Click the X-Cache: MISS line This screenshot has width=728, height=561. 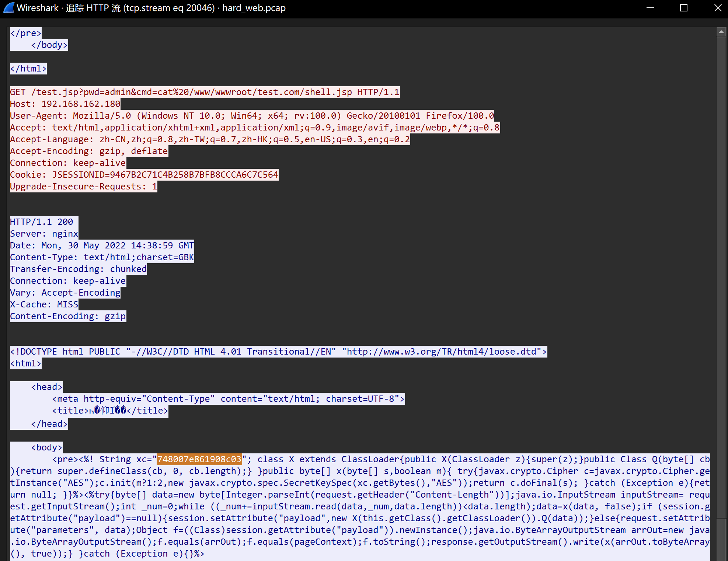click(44, 304)
